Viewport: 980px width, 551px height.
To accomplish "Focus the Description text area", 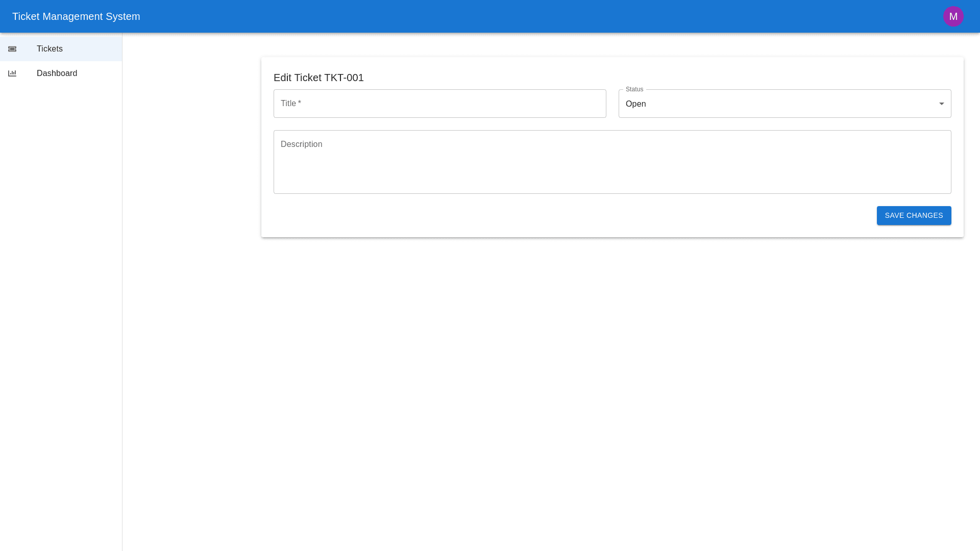I will coord(611,161).
